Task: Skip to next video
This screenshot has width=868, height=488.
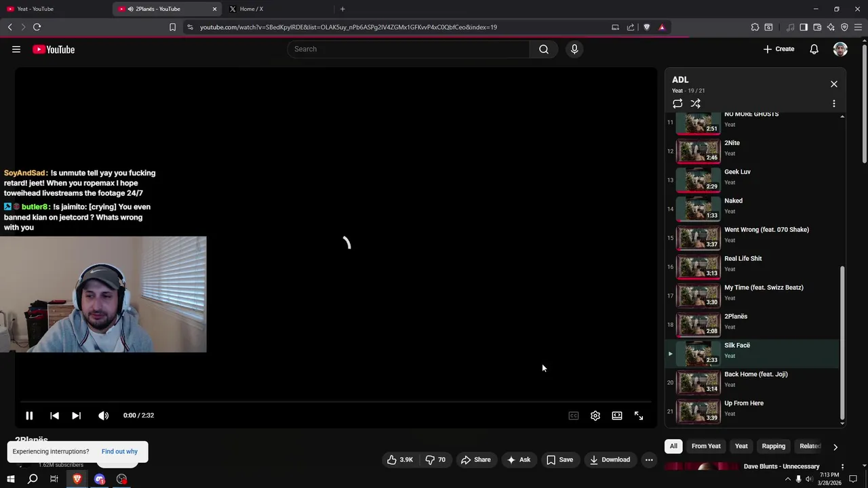Action: click(76, 415)
